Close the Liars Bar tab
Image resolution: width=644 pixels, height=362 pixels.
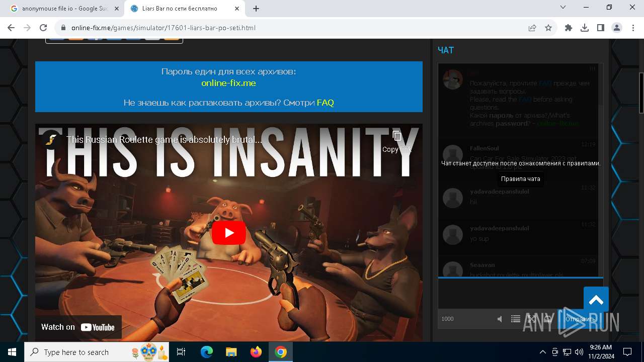pos(236,9)
